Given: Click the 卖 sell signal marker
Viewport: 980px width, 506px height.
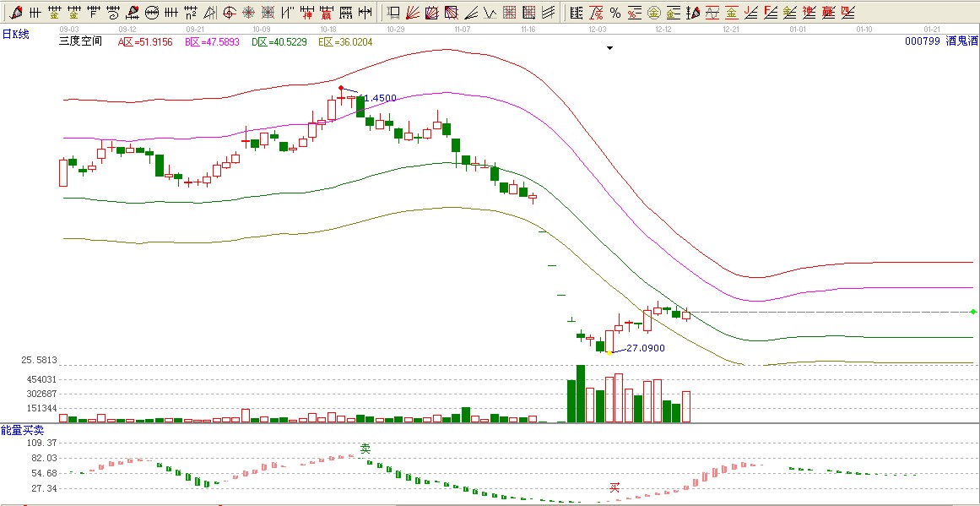Looking at the screenshot, I should click(365, 449).
